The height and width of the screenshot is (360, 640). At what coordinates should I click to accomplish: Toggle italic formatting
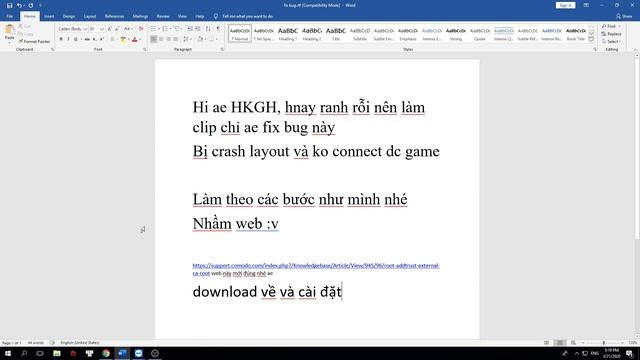pyautogui.click(x=68, y=39)
